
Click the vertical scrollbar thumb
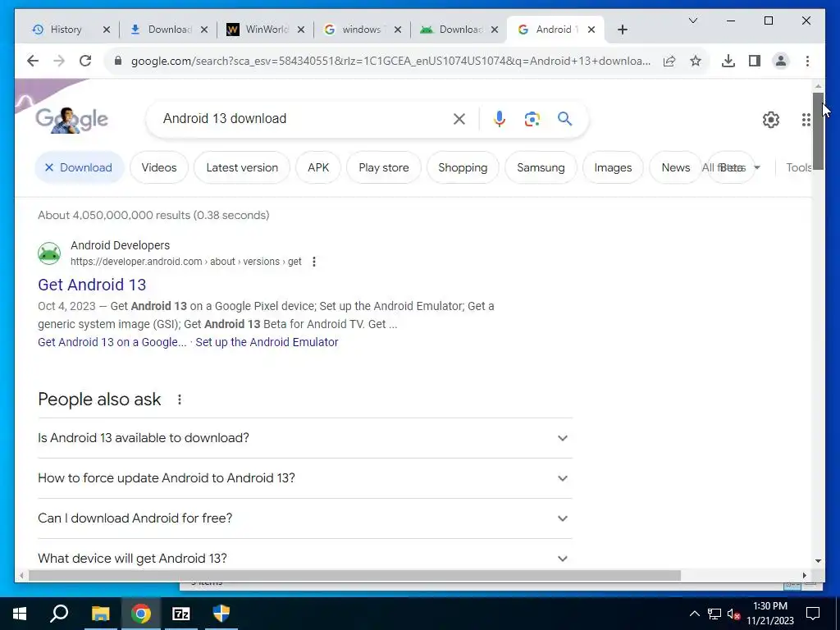(818, 131)
